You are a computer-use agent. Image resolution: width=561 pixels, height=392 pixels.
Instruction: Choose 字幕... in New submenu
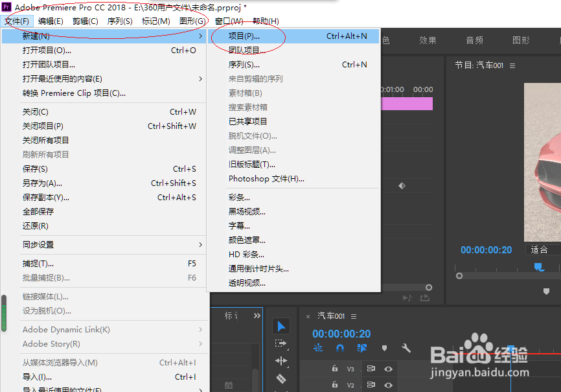pyautogui.click(x=293, y=226)
